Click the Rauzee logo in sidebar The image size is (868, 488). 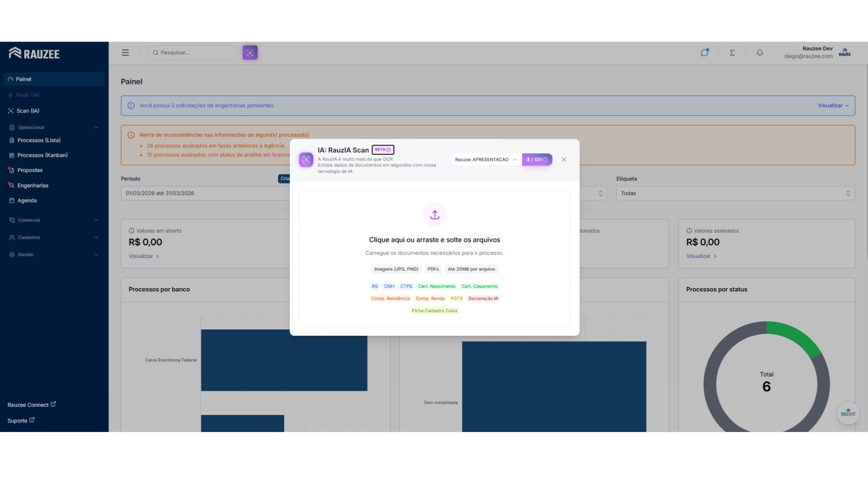[x=34, y=53]
